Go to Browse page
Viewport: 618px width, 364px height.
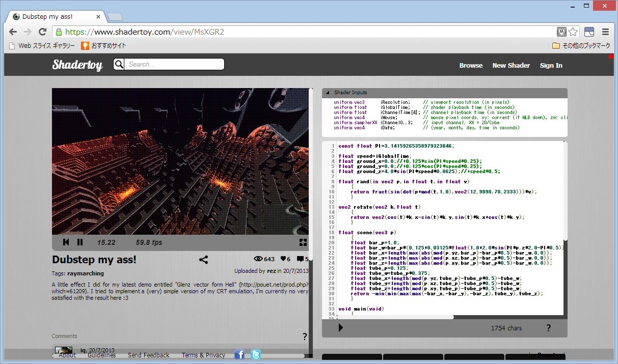click(471, 65)
